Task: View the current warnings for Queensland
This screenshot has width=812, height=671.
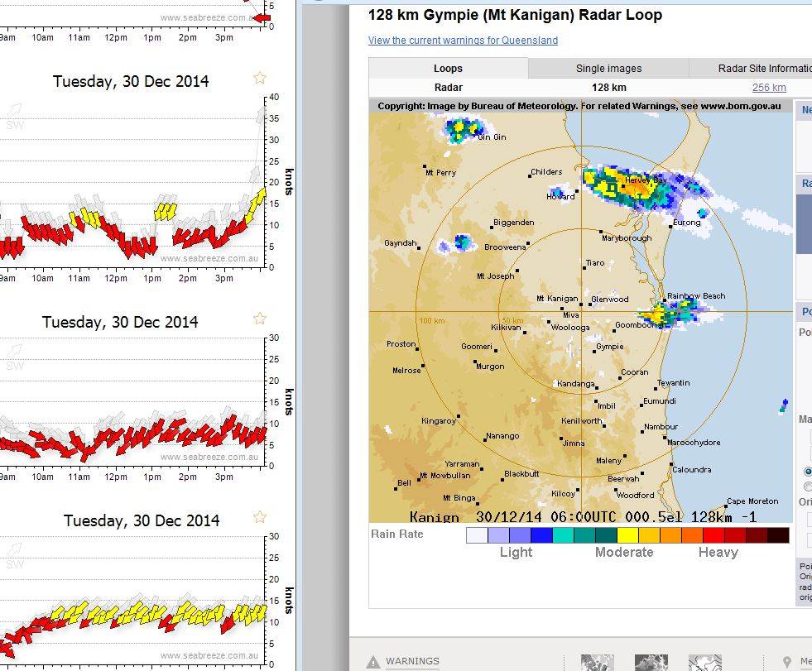Action: [x=463, y=41]
